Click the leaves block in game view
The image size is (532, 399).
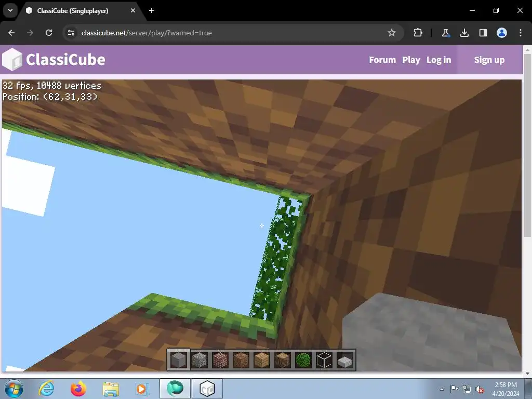[275, 258]
